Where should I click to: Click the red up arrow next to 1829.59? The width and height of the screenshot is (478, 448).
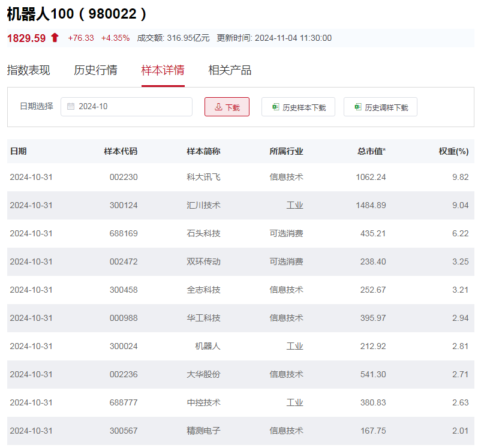[x=55, y=38]
